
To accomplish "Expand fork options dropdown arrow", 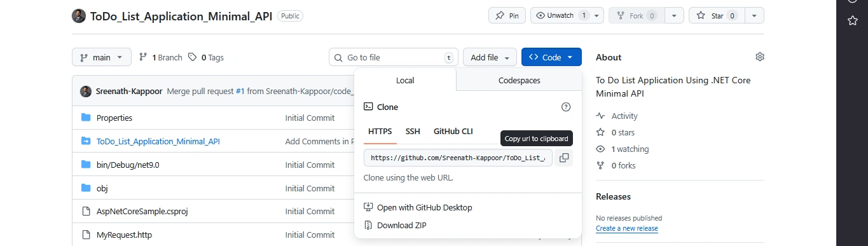I will (x=674, y=16).
